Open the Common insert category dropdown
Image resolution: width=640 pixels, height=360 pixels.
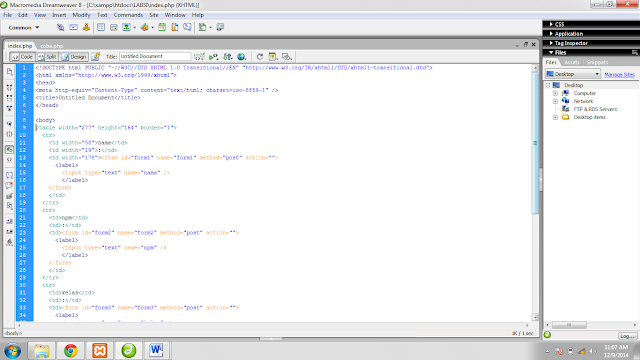click(x=24, y=28)
